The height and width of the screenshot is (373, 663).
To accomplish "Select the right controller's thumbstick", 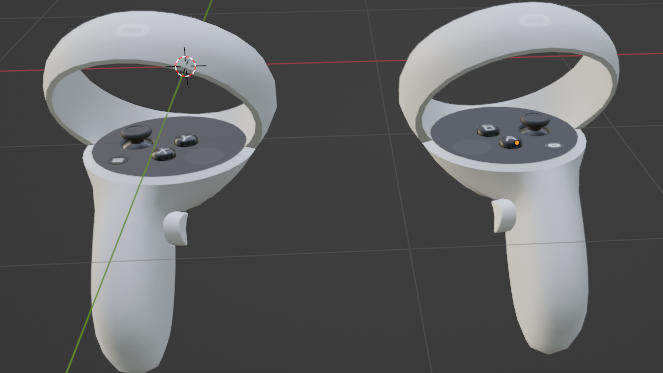I will (x=534, y=123).
